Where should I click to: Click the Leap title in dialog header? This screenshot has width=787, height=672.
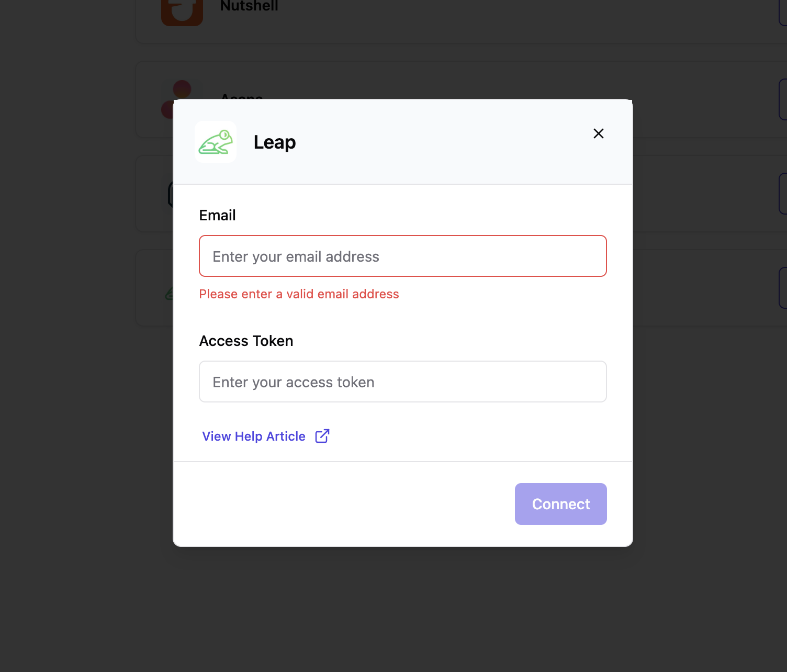[x=275, y=142]
